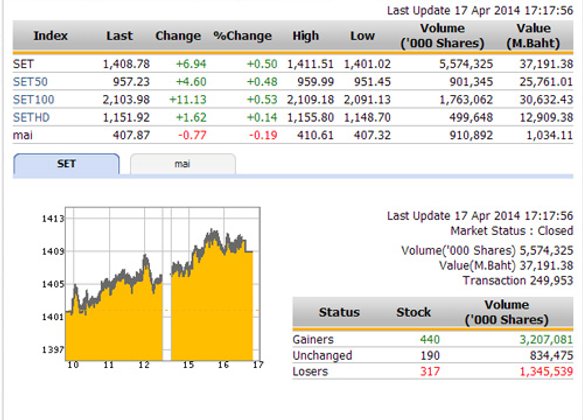Click Unchanged stock count 190

click(x=430, y=355)
